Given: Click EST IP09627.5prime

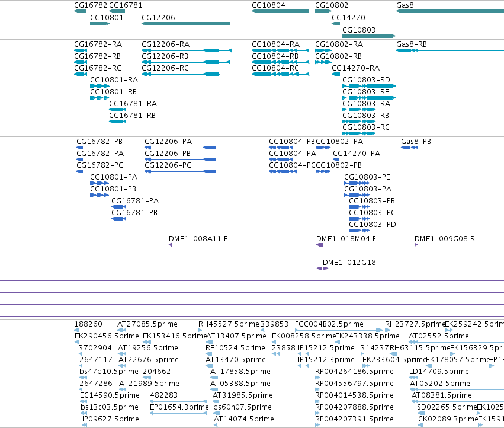Looking at the screenshot, I should click(111, 419).
